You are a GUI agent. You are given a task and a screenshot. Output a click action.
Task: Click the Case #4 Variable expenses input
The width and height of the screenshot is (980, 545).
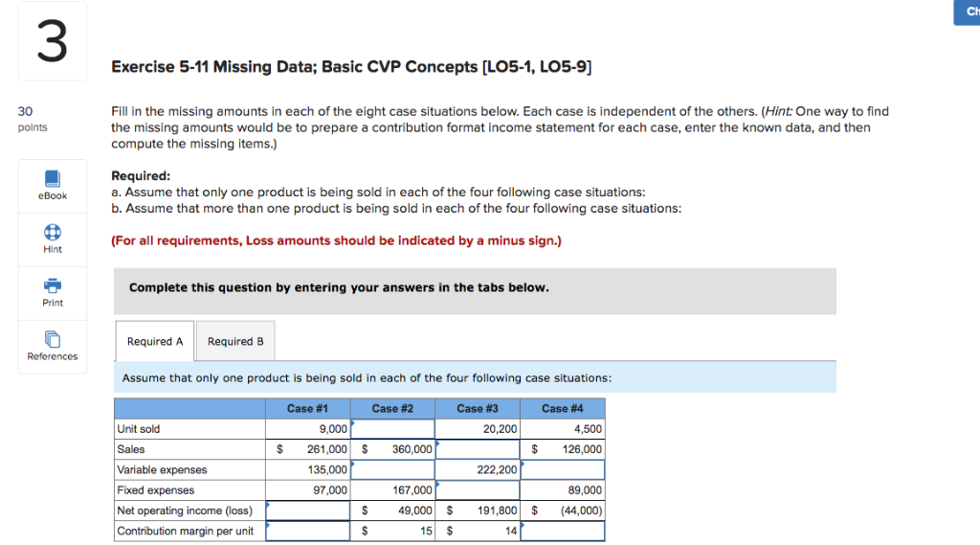pyautogui.click(x=563, y=469)
